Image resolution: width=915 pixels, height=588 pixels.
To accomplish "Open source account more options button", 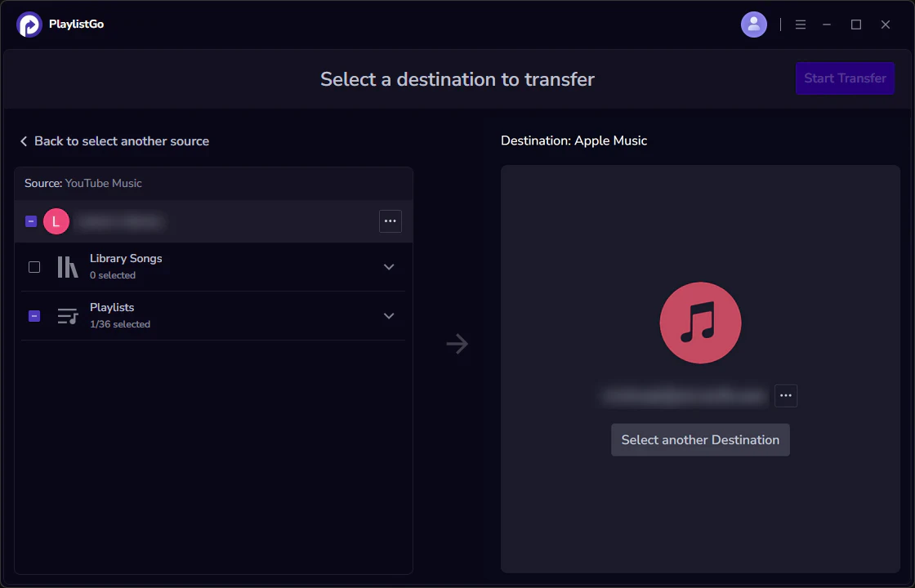I will (391, 221).
